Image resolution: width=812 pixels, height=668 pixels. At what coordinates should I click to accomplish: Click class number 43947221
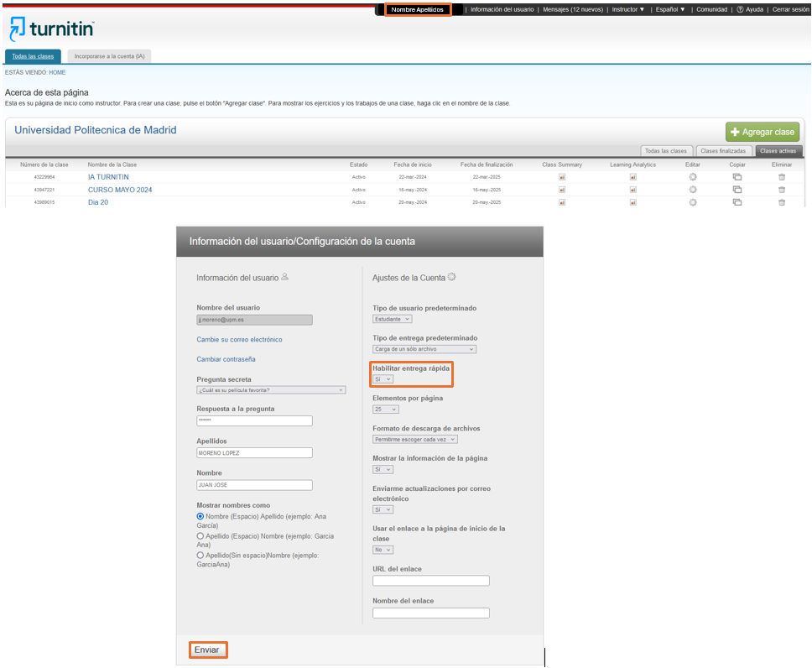(44, 190)
